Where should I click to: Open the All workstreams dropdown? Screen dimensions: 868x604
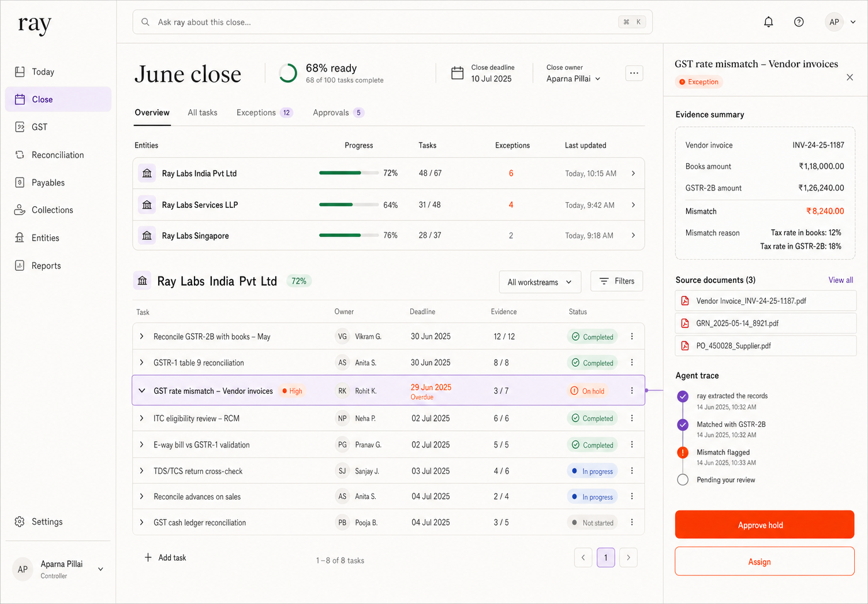coord(540,282)
